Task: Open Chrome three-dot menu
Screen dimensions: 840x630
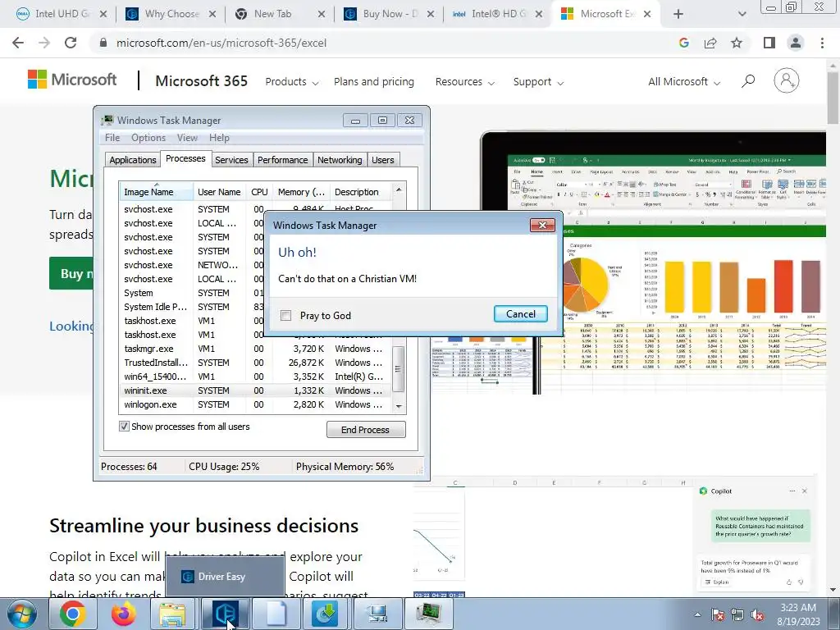Action: pos(822,43)
